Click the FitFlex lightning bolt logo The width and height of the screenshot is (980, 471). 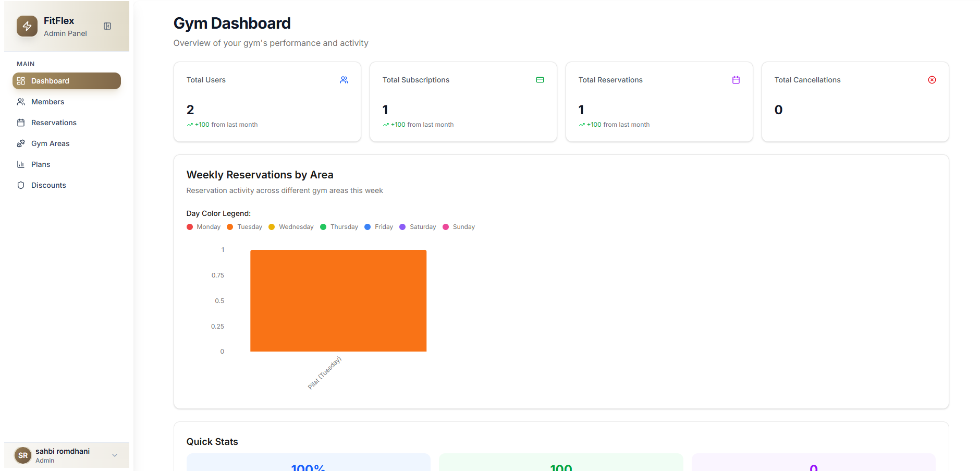tap(27, 26)
